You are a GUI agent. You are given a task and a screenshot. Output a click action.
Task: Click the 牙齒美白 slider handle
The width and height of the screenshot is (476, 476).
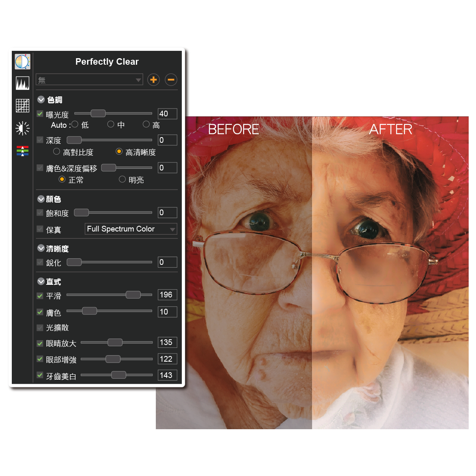[x=119, y=375]
